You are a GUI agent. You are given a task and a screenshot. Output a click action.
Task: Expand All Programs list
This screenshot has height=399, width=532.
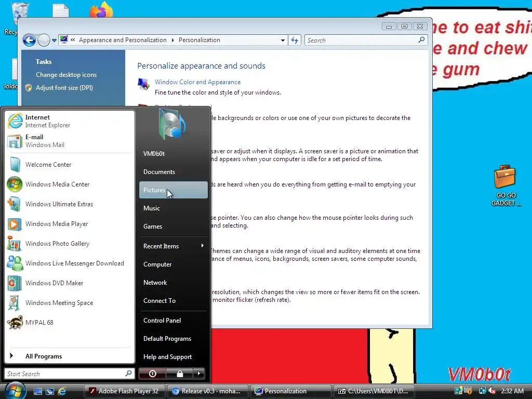tap(69, 356)
